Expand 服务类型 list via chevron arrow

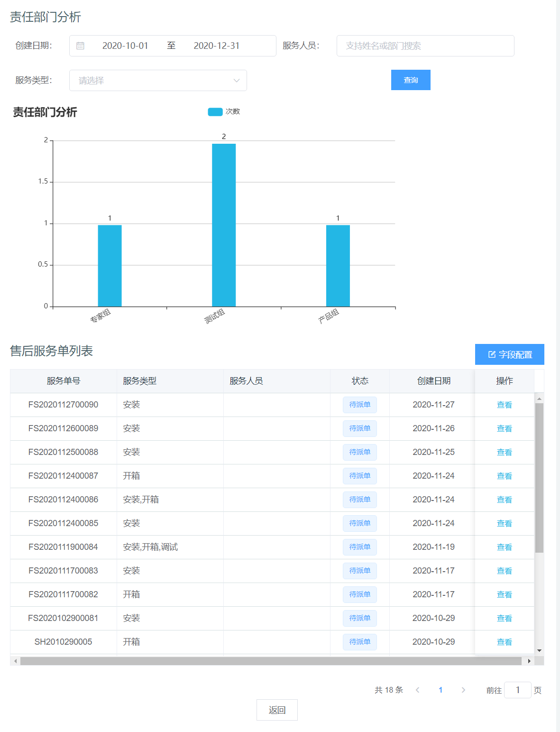pyautogui.click(x=236, y=81)
